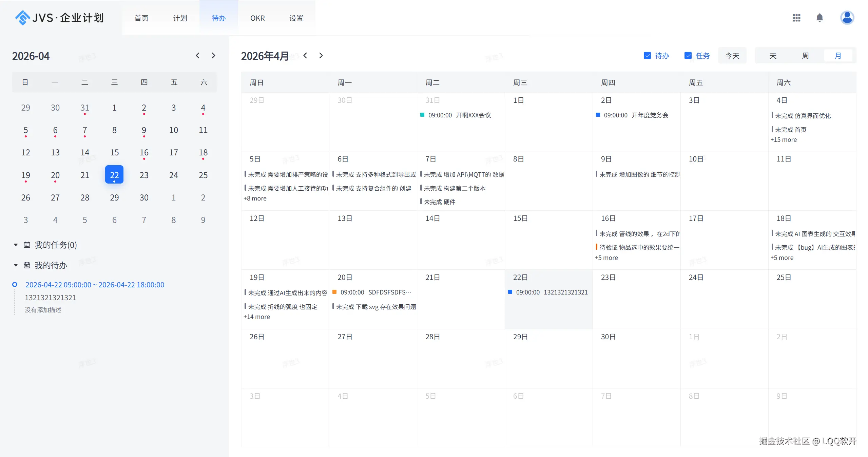Click the notification bell icon
This screenshot has width=868, height=457.
tap(819, 18)
